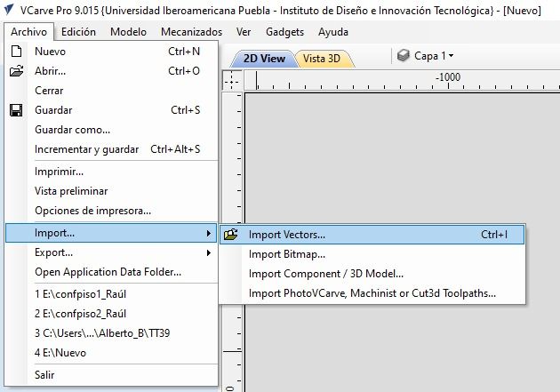
Task: Open recent file 2 E:\confpiso2_Raúl
Action: pyautogui.click(x=111, y=314)
